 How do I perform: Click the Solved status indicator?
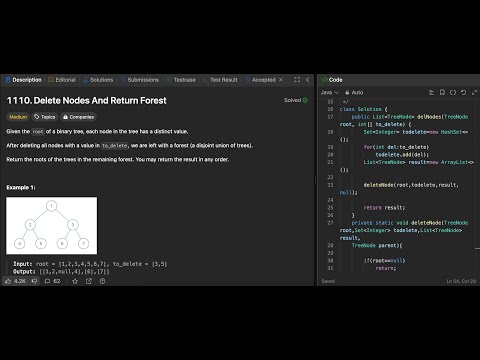pyautogui.click(x=296, y=100)
